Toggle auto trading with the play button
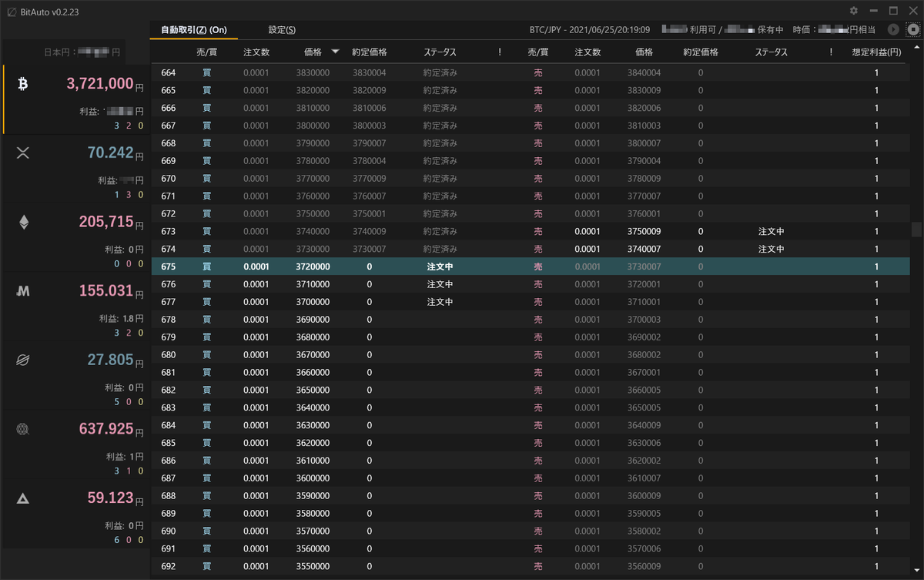 pyautogui.click(x=893, y=29)
